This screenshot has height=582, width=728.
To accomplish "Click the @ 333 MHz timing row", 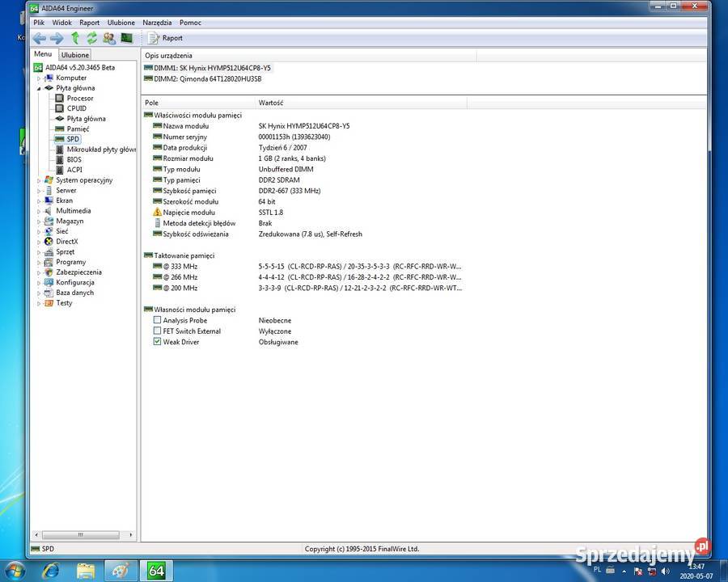I will [x=307, y=267].
